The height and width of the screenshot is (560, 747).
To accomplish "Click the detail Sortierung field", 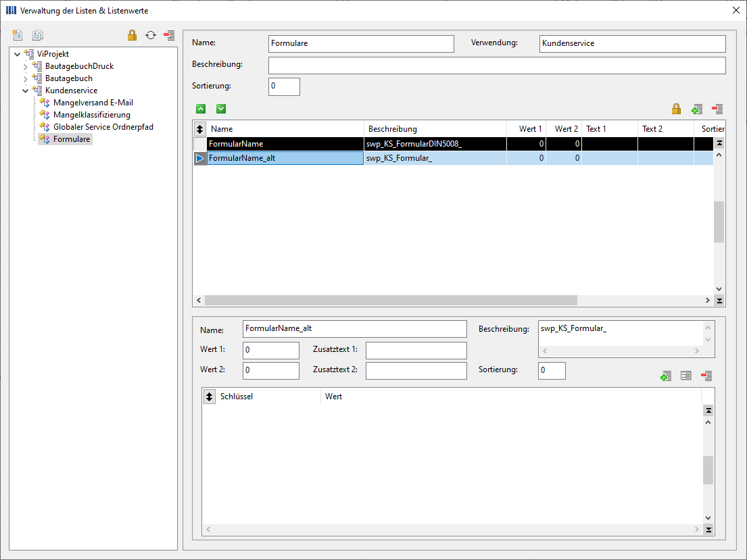I will 552,370.
